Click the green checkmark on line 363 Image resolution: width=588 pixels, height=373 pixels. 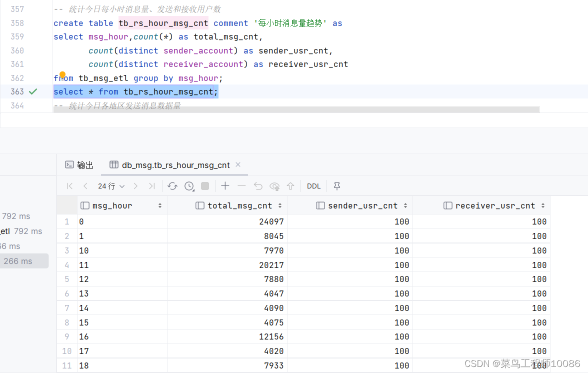pos(33,91)
